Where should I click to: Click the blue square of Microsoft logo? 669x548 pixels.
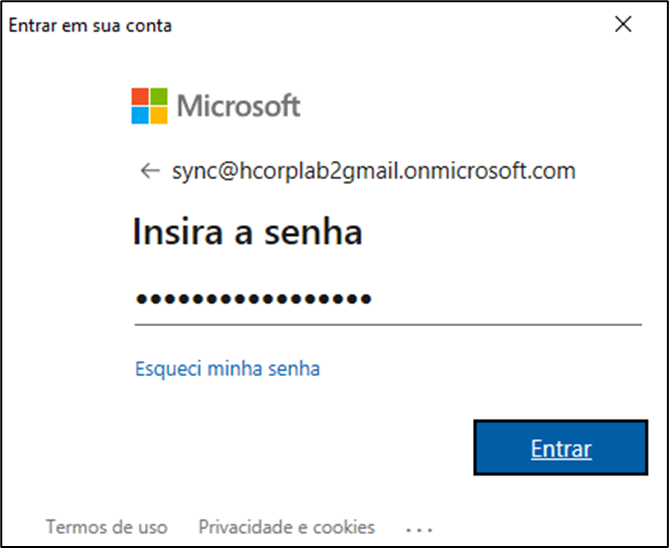pyautogui.click(x=141, y=114)
